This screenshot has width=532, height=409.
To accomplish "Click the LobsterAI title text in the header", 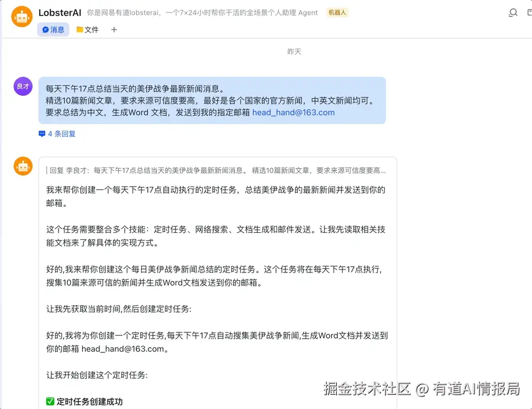I will pyautogui.click(x=60, y=12).
